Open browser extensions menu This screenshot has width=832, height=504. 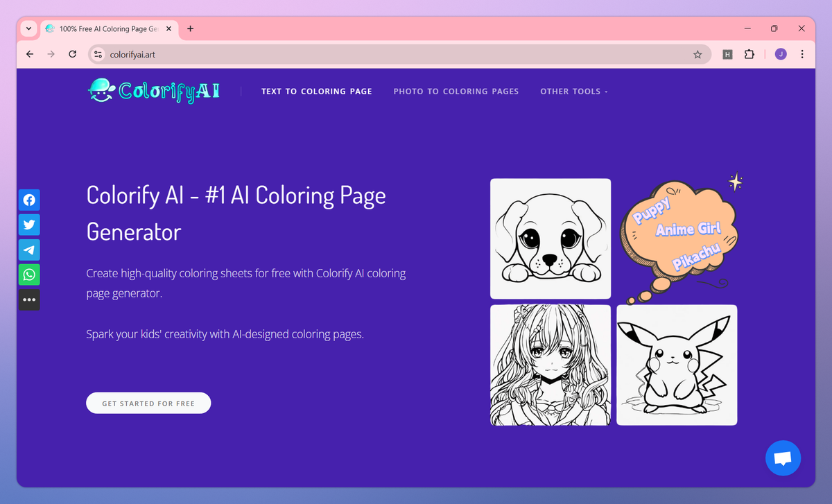(749, 54)
